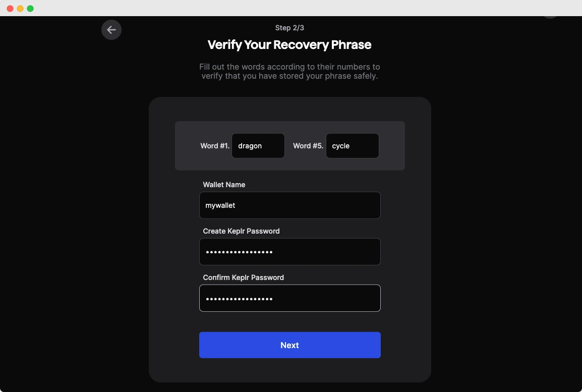
Task: Click the Word #1 label
Action: click(215, 146)
